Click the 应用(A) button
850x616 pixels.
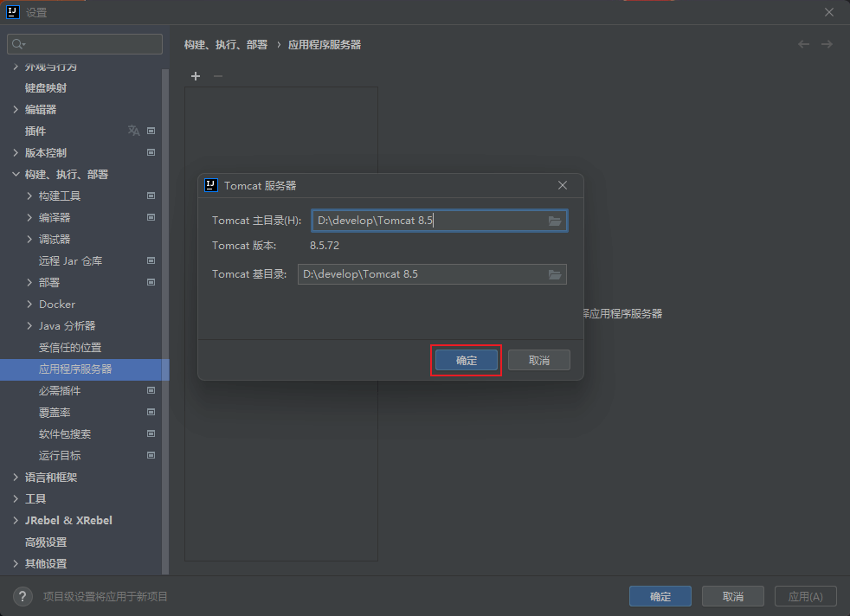click(x=806, y=596)
